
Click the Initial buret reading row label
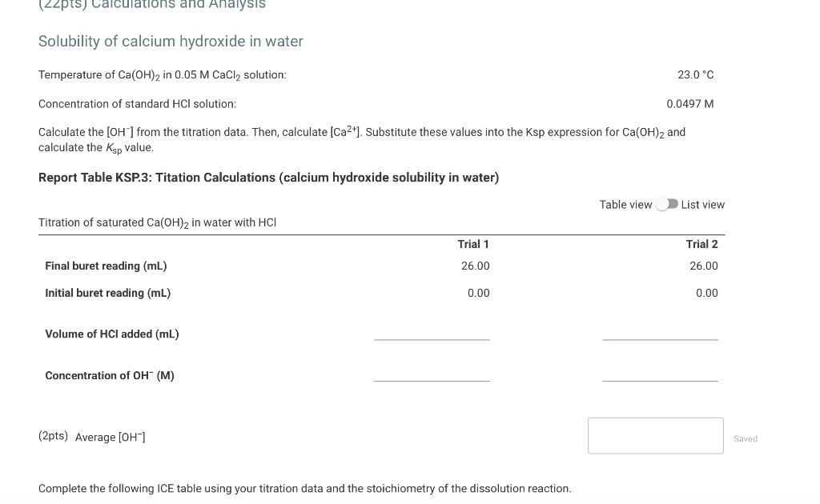point(109,293)
